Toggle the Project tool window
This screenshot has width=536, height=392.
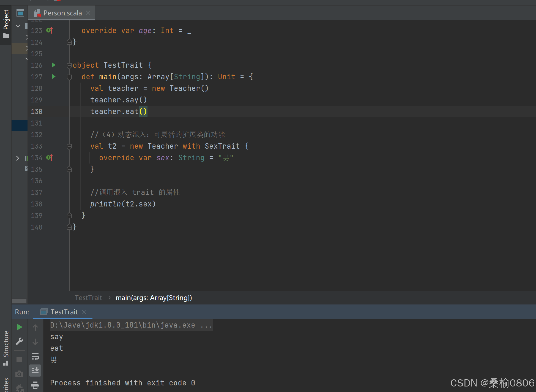click(x=6, y=23)
